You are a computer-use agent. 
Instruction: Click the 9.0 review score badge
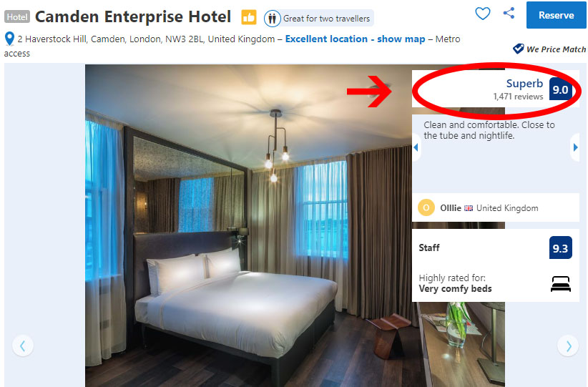click(x=560, y=89)
